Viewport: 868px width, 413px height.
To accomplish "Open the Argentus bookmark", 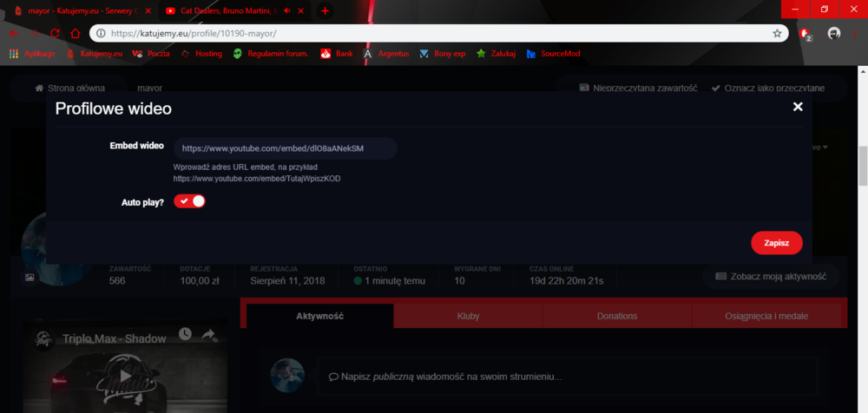I will click(386, 54).
